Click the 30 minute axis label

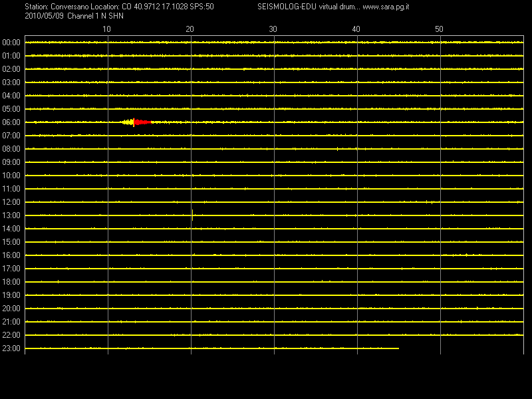(273, 29)
